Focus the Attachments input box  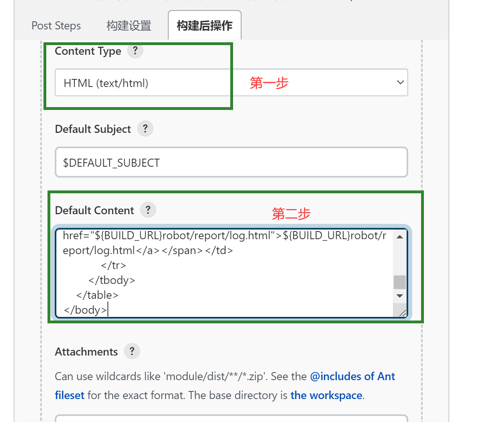(231, 419)
